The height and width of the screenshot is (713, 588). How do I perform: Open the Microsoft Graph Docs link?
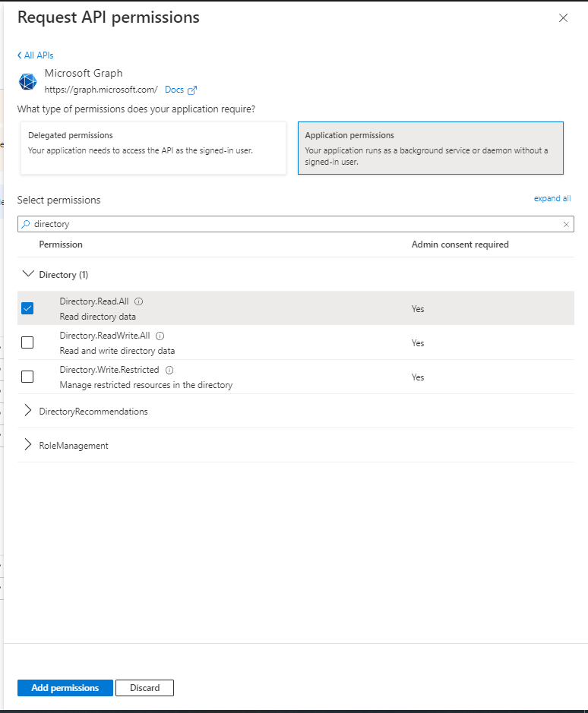[x=174, y=90]
